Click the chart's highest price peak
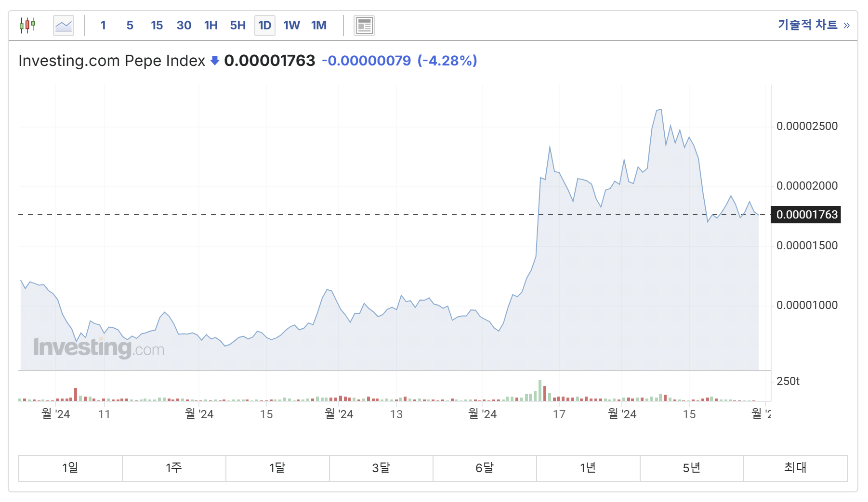Screen dimensions: 868x502 (661, 110)
